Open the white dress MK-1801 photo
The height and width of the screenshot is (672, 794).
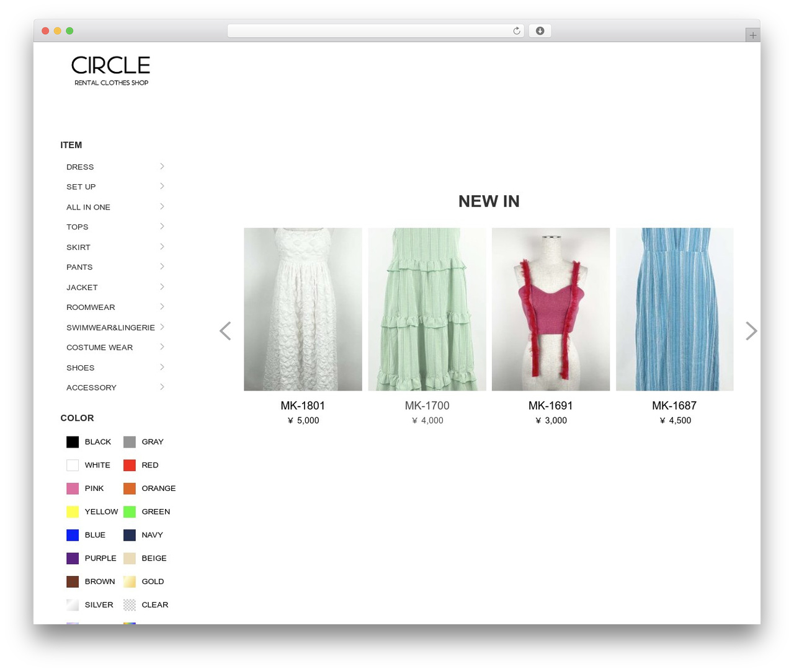point(303,309)
